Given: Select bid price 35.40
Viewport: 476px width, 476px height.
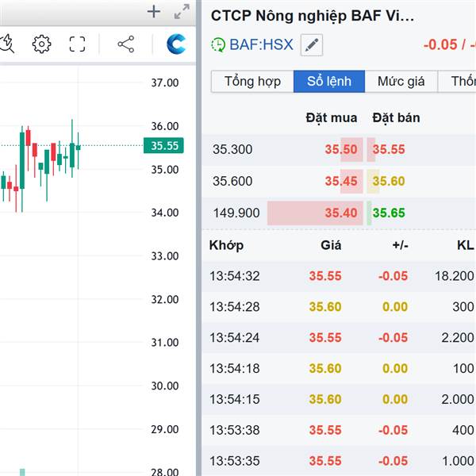Looking at the screenshot, I should (x=341, y=213).
